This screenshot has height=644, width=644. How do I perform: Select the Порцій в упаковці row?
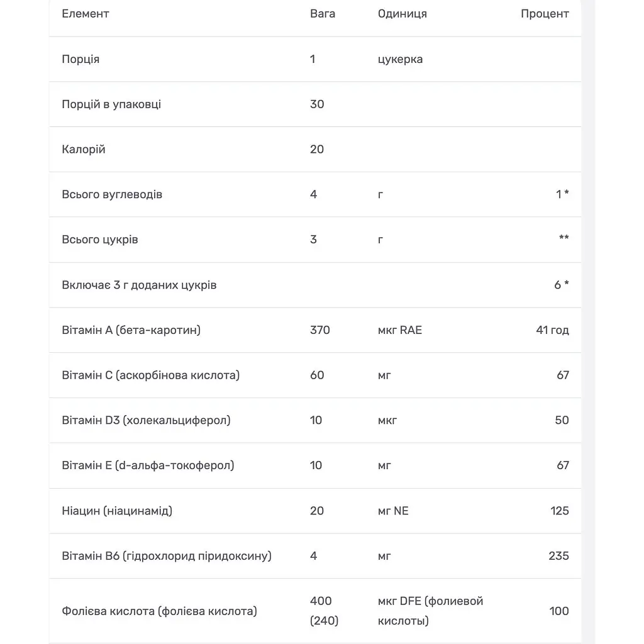(315, 104)
